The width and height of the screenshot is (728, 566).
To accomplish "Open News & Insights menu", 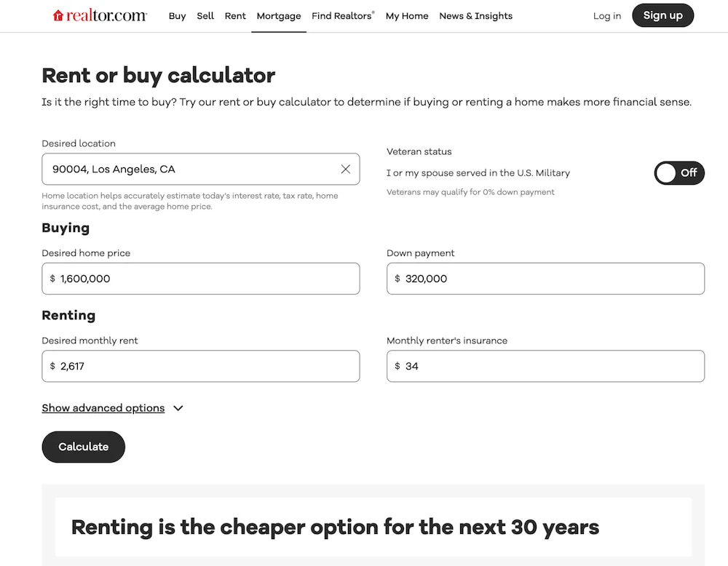I will point(475,16).
